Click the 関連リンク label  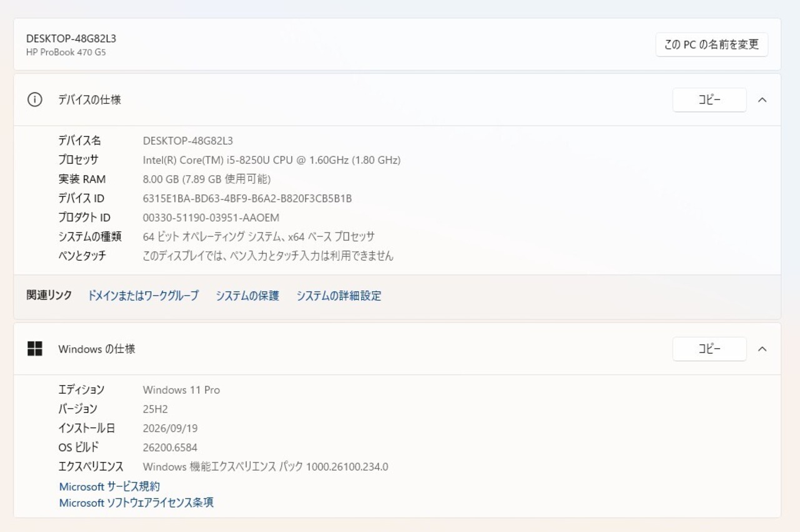49,295
